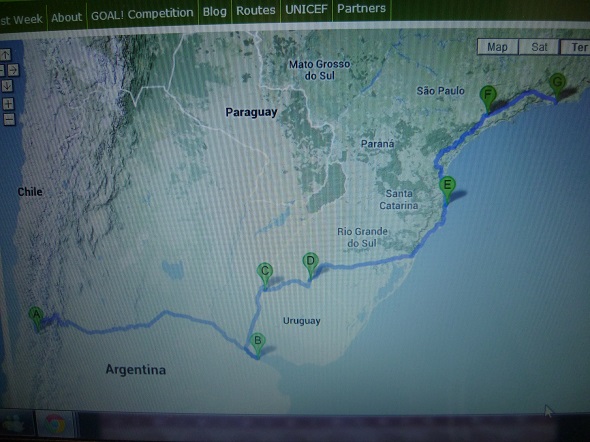Zoom out with minus map control
Screen dimensions: 590x442
pos(9,119)
